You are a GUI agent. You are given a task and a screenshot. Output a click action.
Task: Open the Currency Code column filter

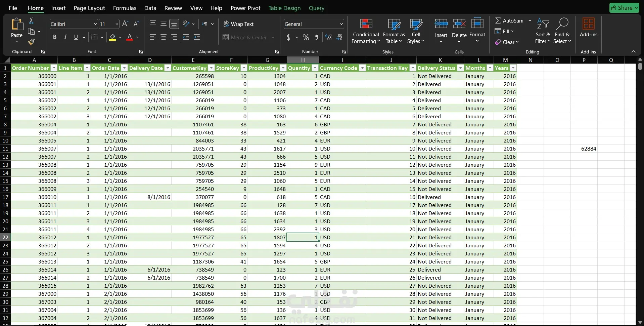[x=362, y=68]
